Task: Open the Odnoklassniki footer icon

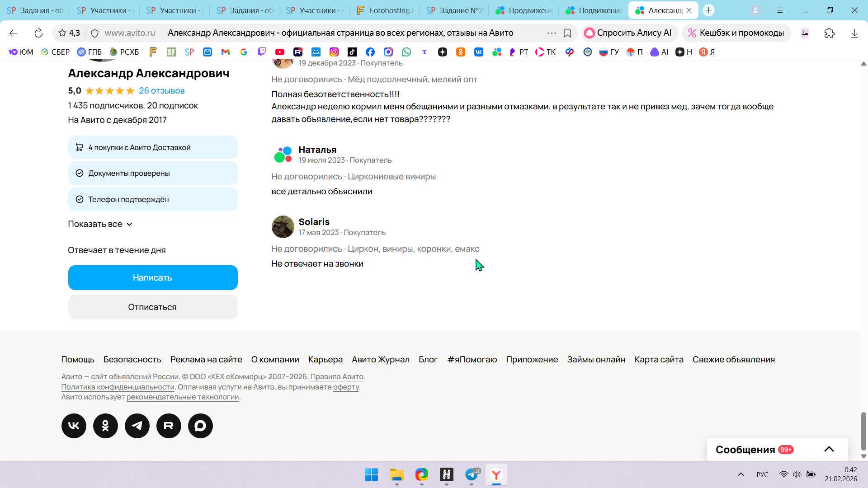Action: (105, 426)
